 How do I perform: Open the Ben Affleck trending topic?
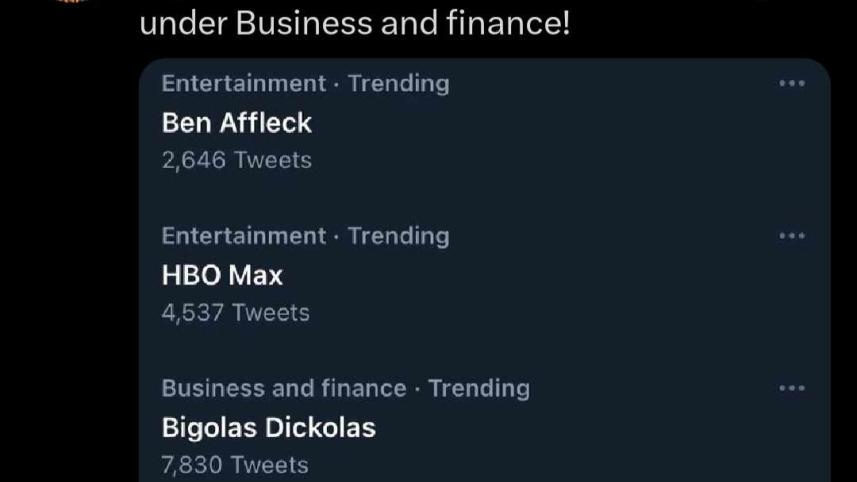point(237,123)
